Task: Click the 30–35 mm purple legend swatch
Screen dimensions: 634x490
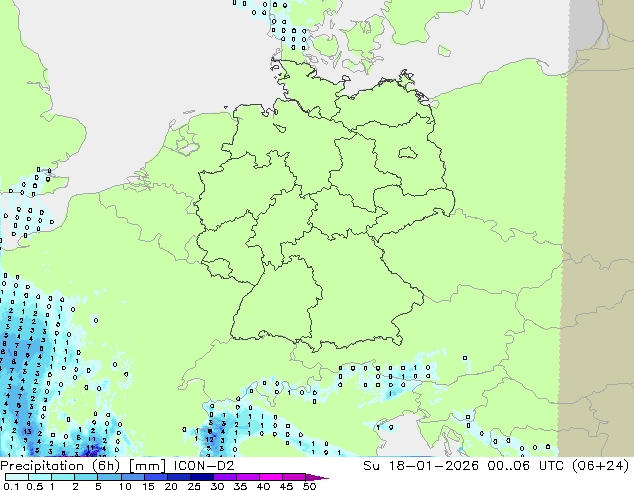Action: coord(225,477)
